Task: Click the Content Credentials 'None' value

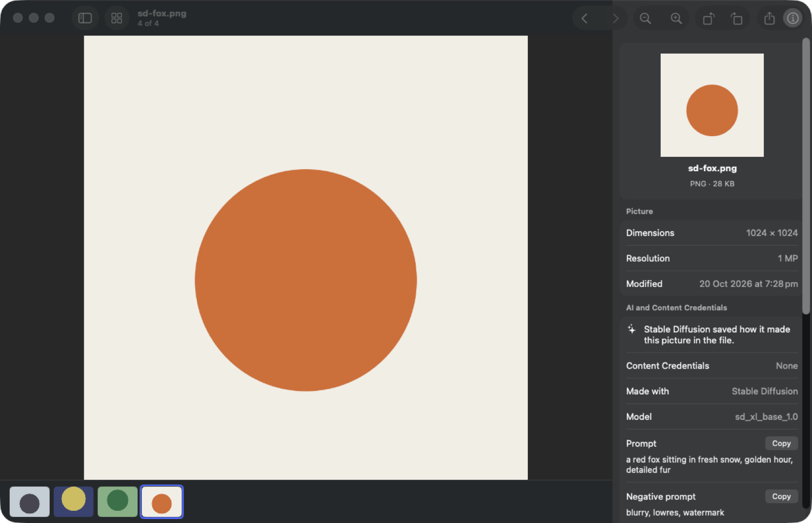Action: [x=787, y=366]
